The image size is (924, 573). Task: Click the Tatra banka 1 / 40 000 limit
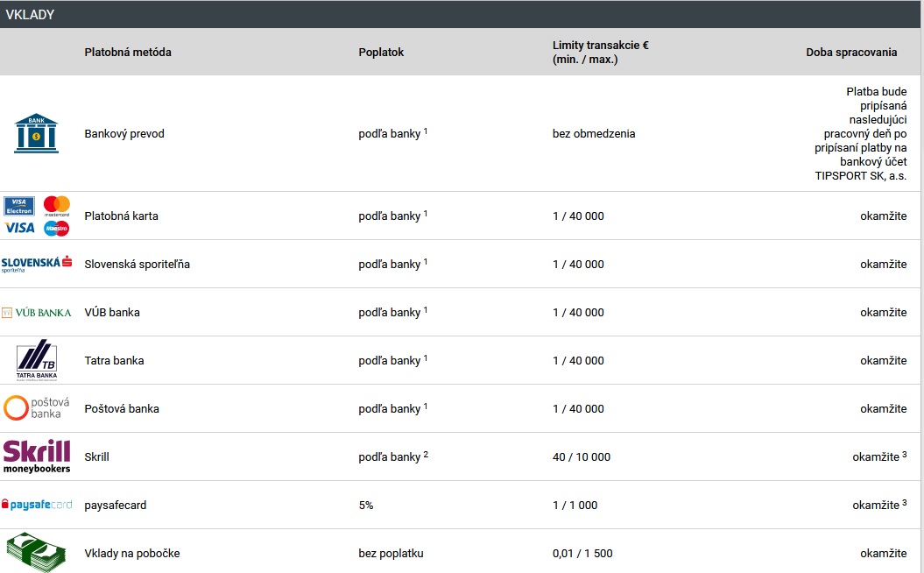[x=578, y=360]
